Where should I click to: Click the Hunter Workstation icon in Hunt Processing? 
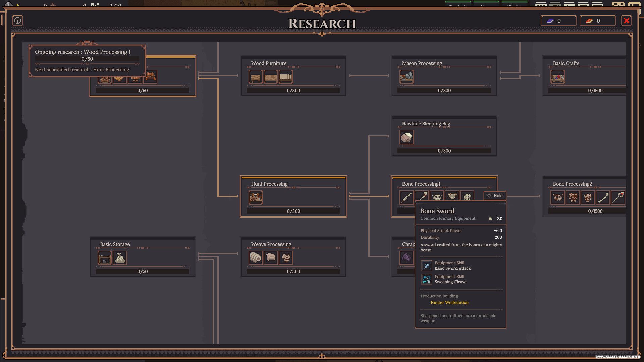[x=256, y=198]
